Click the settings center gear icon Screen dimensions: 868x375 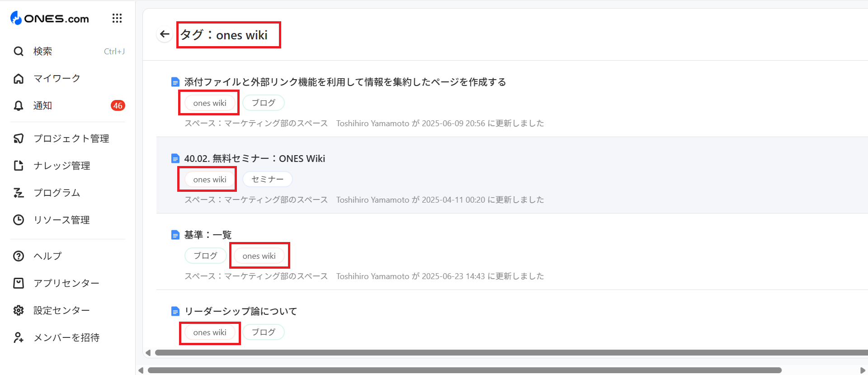19,310
